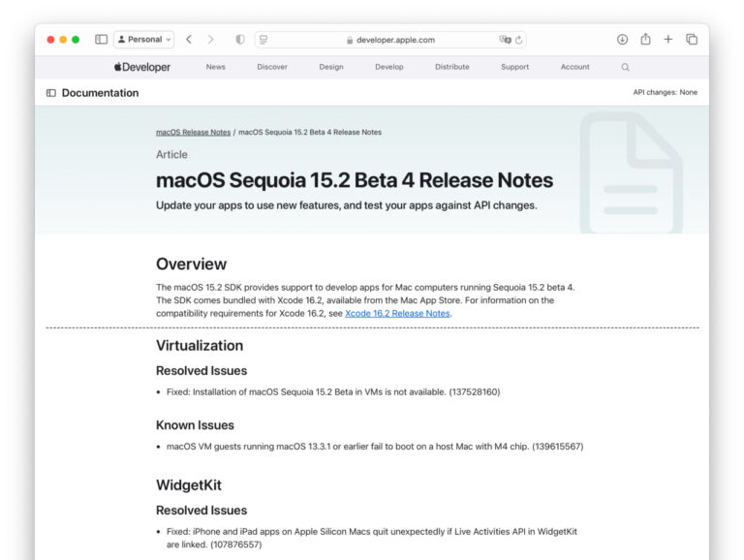This screenshot has height=560, width=744.
Task: Show Safari downloads
Action: pos(622,40)
